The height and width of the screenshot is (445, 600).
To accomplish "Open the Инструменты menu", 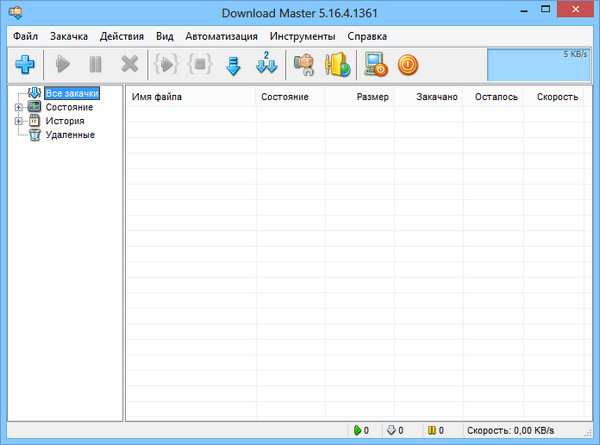I will [302, 36].
